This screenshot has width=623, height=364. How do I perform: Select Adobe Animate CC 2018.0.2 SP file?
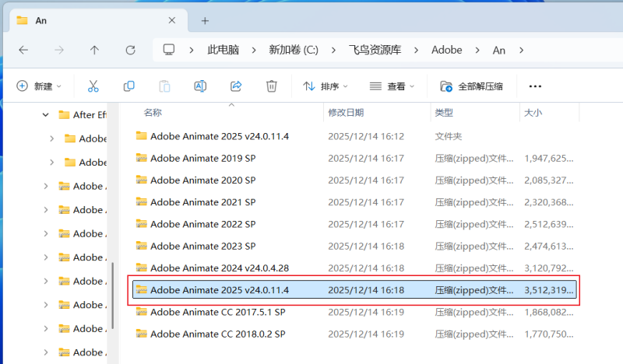355,334
